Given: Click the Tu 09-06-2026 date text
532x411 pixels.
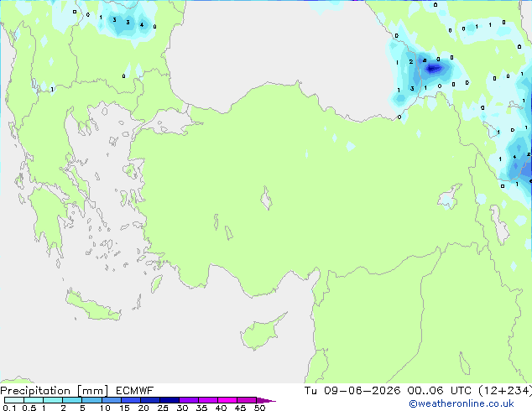Looking at the screenshot, I should [x=352, y=391].
